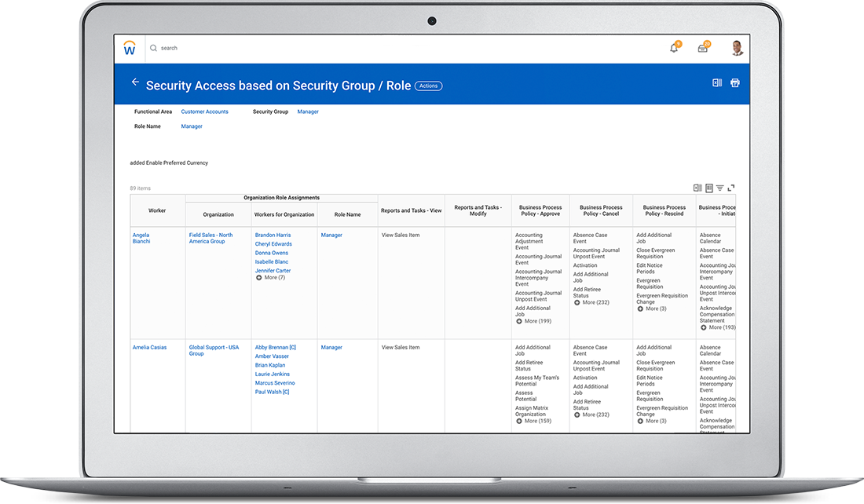This screenshot has width=864, height=504.
Task: Select the 89 items count label
Action: 140,188
